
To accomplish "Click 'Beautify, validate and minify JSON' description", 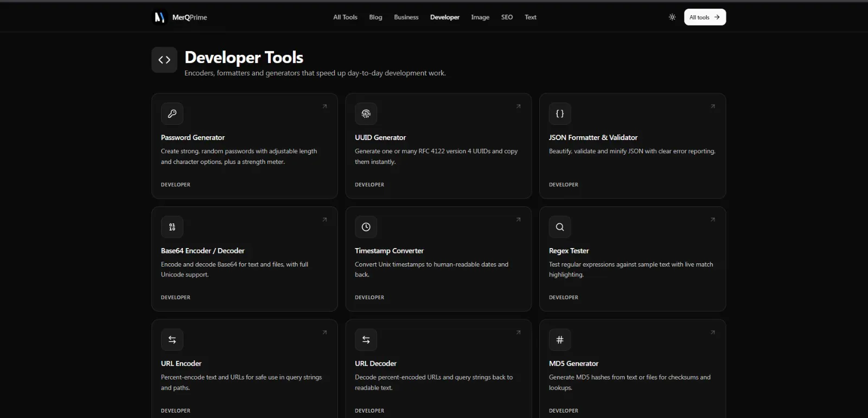I will click(x=632, y=151).
